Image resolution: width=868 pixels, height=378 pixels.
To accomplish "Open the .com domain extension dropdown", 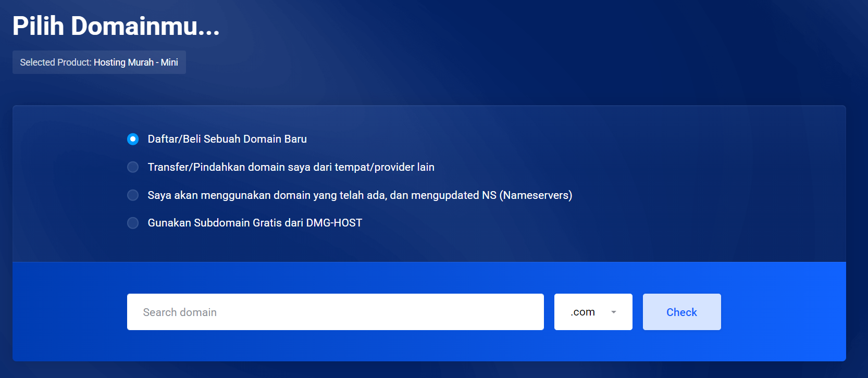I will point(593,312).
